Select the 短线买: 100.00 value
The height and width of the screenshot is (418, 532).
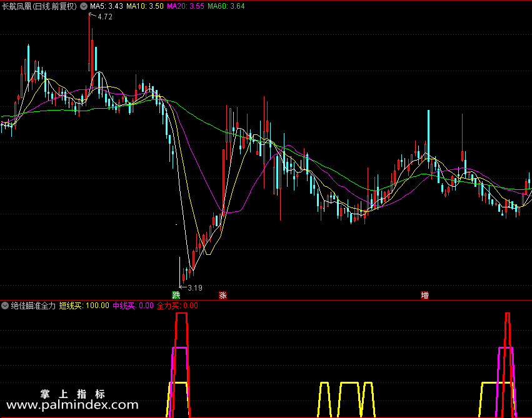point(84,306)
